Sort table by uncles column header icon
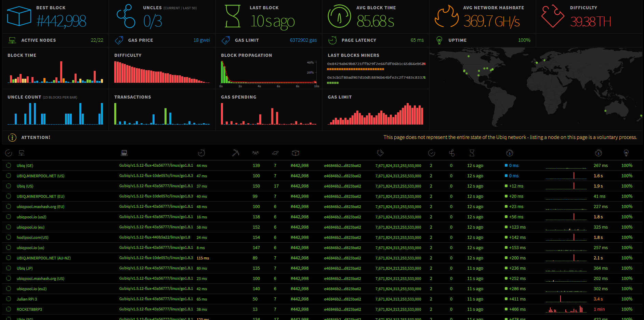 pyautogui.click(x=452, y=153)
